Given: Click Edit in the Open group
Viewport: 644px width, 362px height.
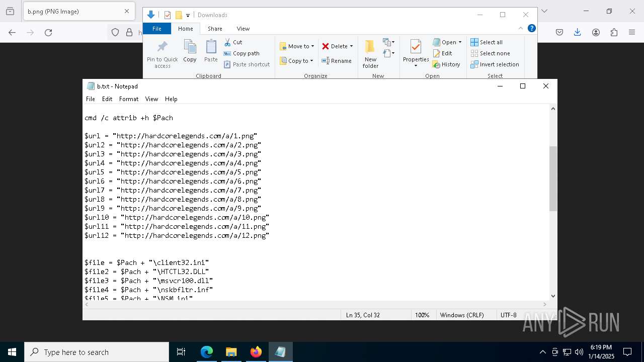Looking at the screenshot, I should [442, 53].
